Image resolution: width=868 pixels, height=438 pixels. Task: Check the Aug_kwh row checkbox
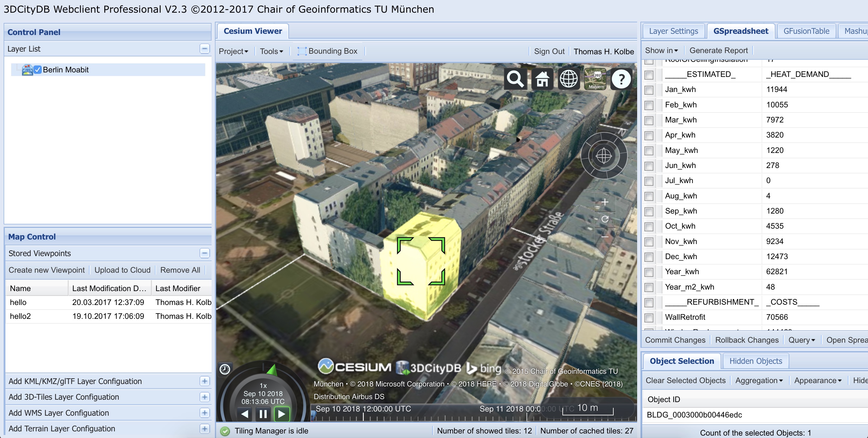649,196
